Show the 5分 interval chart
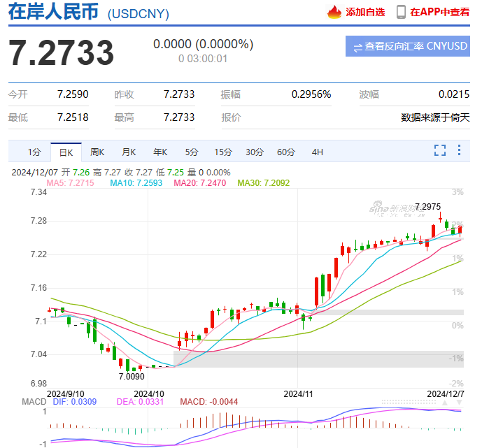Image resolution: width=482 pixels, height=448 pixels. 192,152
